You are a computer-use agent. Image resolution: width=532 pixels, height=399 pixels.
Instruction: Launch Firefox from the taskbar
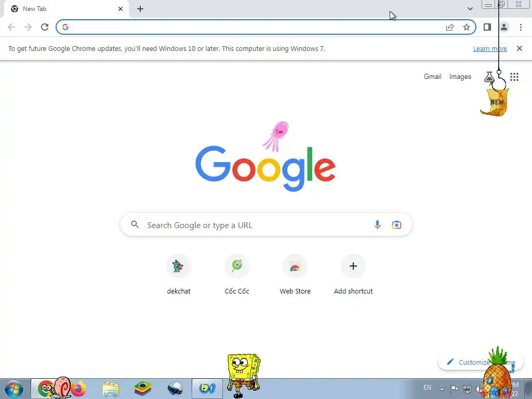(x=79, y=389)
